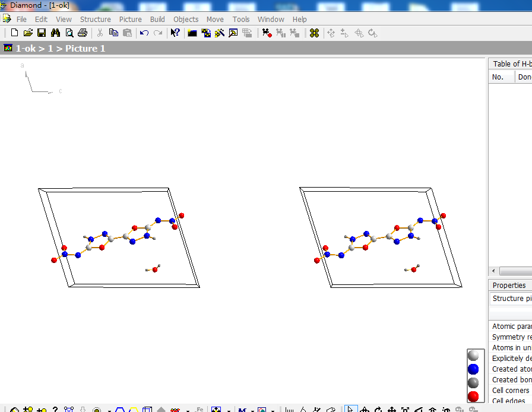Select the water oxygen atom in left cell
This screenshot has width=532, height=412.
coord(155,270)
